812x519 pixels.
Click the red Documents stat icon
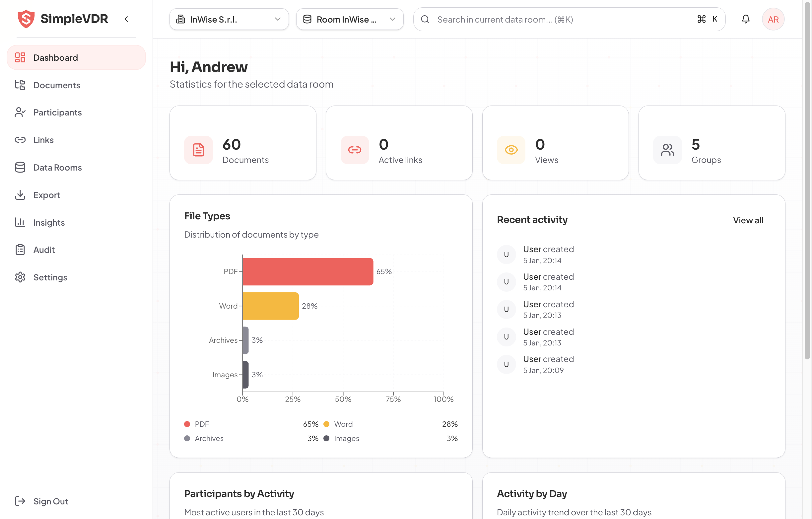[198, 150]
